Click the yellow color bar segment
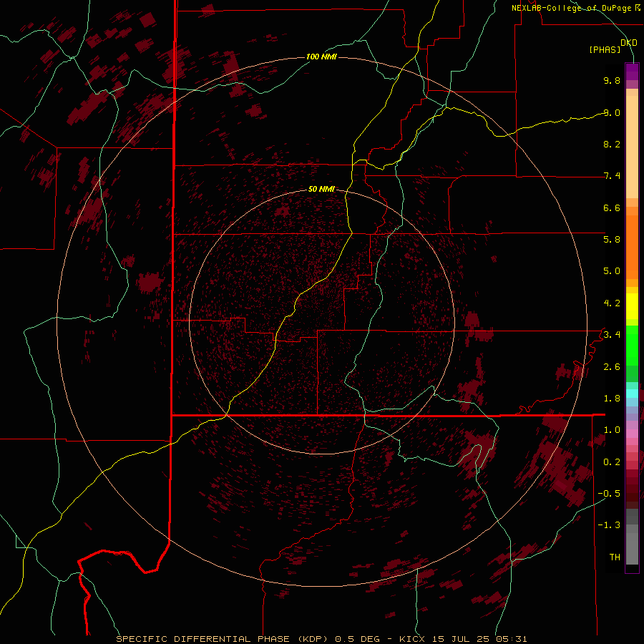This screenshot has height=644, width=644. pyautogui.click(x=632, y=306)
